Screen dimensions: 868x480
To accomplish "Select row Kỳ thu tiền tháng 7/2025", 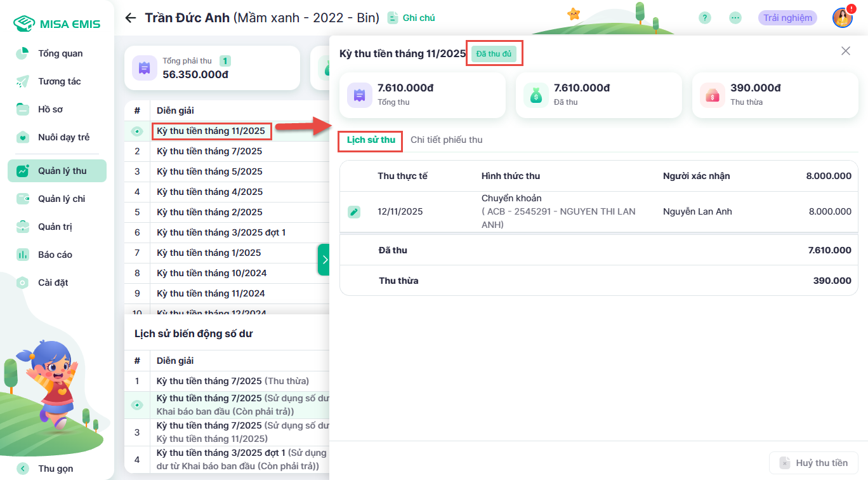I will click(209, 151).
